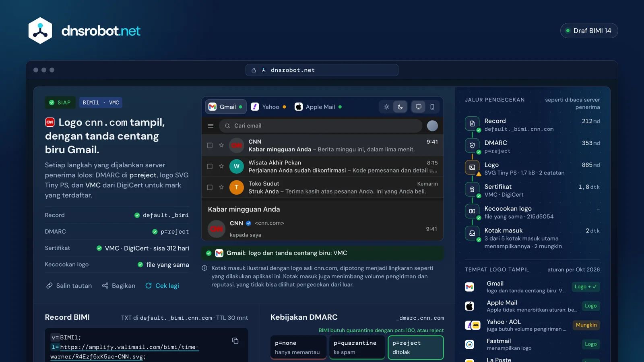Click the browser address bar dnsrobot.net

coord(322,70)
